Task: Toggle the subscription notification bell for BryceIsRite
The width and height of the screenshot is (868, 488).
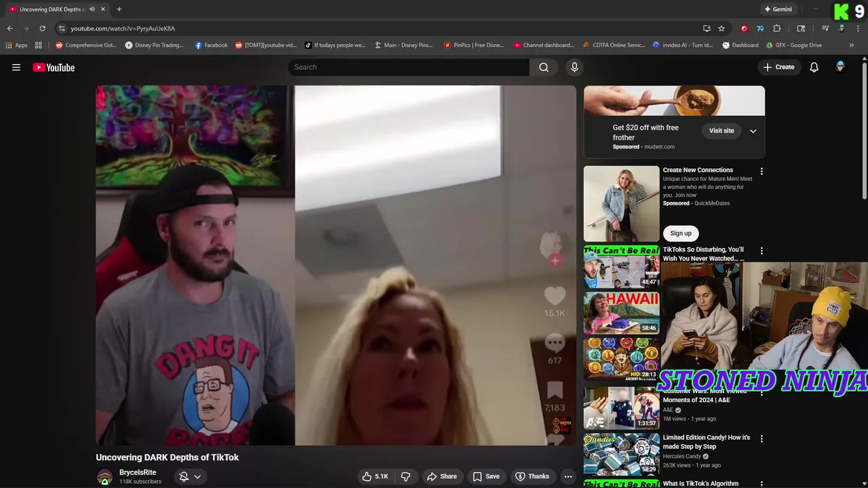Action: point(183,476)
